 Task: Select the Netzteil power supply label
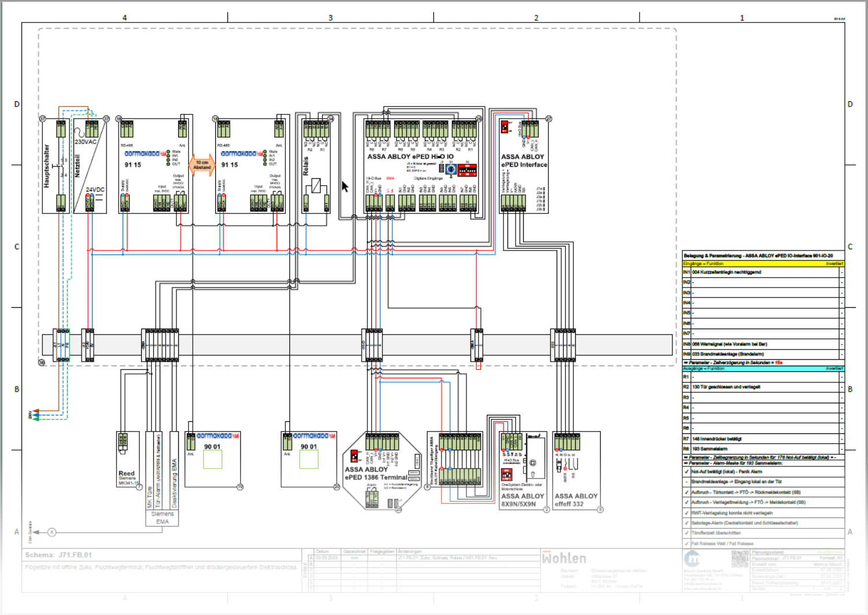pos(78,166)
